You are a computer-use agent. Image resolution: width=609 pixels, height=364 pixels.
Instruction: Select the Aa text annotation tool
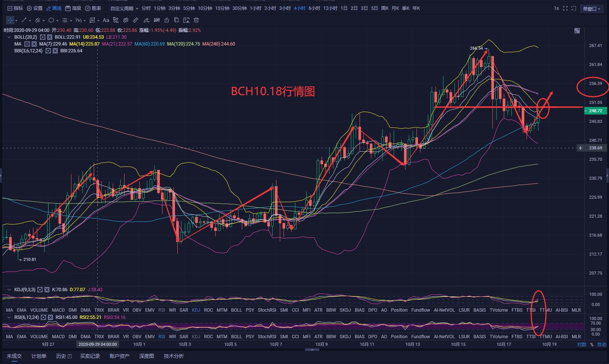pos(106,20)
